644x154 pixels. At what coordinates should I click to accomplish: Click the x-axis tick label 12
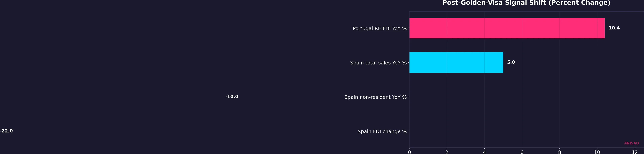(x=634, y=152)
